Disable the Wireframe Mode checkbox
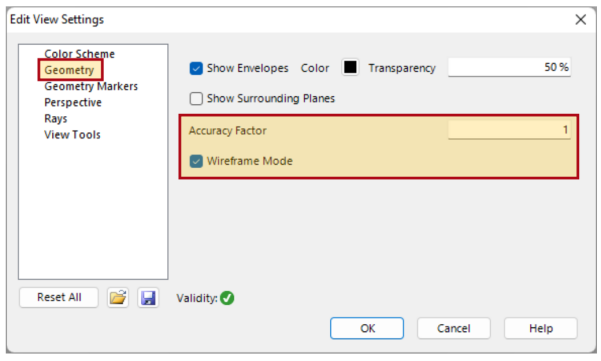 point(196,161)
